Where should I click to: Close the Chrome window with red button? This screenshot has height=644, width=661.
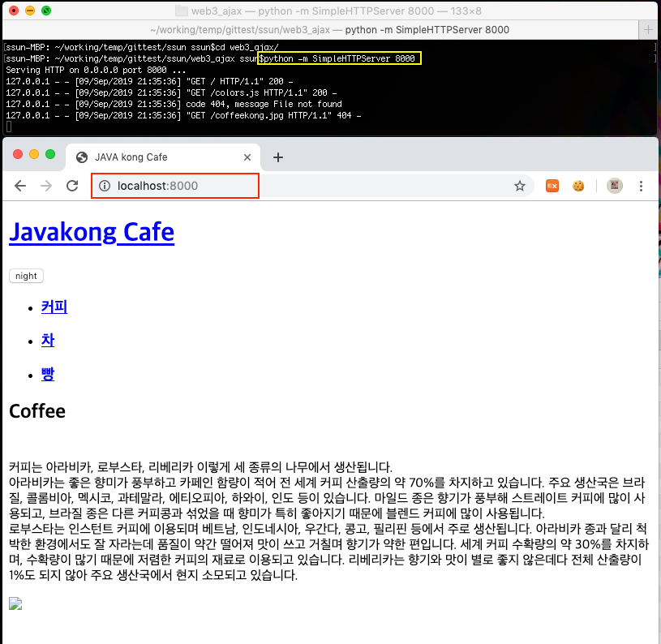pos(18,154)
